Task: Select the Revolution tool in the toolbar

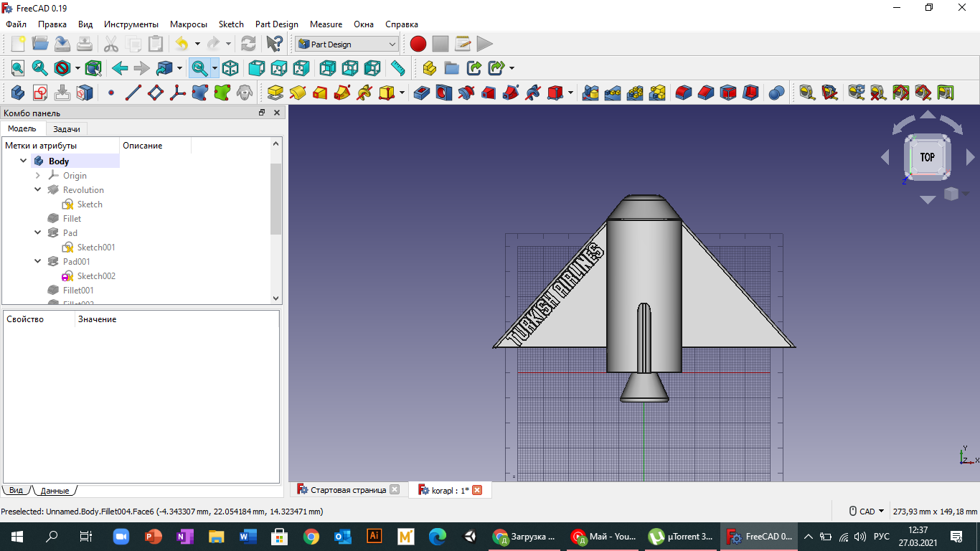Action: coord(298,93)
